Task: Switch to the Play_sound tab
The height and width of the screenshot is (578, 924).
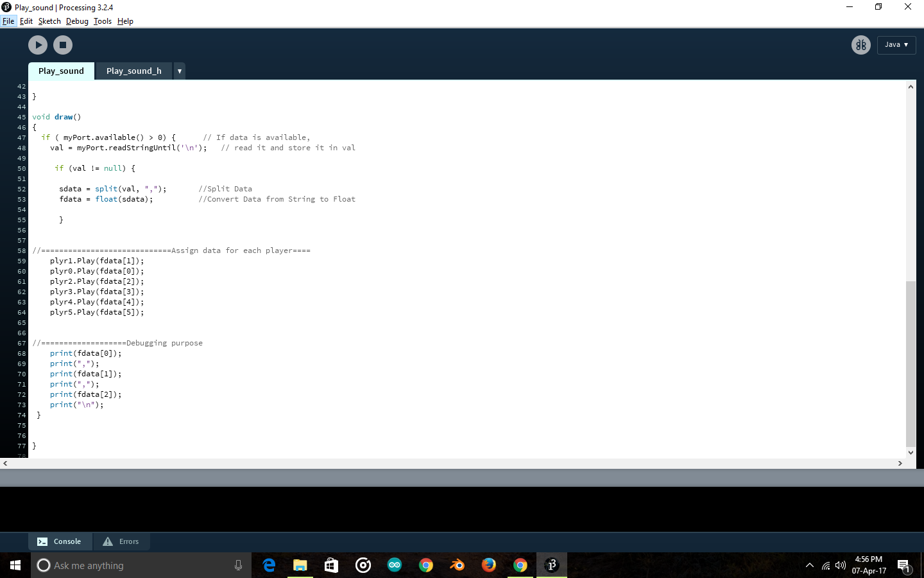Action: pyautogui.click(x=61, y=71)
